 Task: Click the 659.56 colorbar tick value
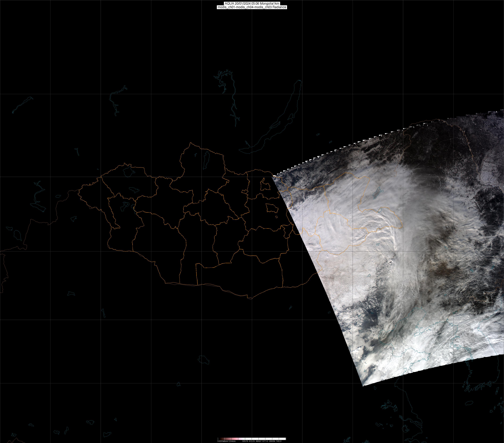tap(272, 441)
